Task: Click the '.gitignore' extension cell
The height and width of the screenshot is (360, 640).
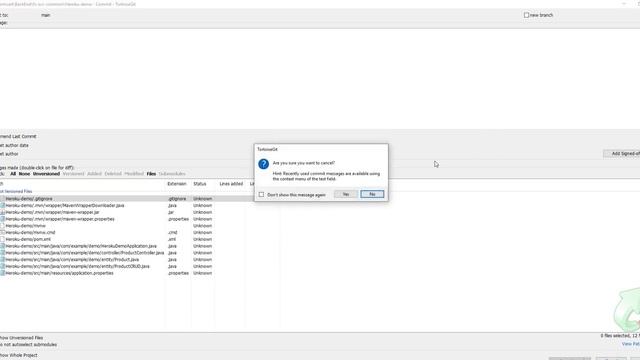Action: coord(177,199)
